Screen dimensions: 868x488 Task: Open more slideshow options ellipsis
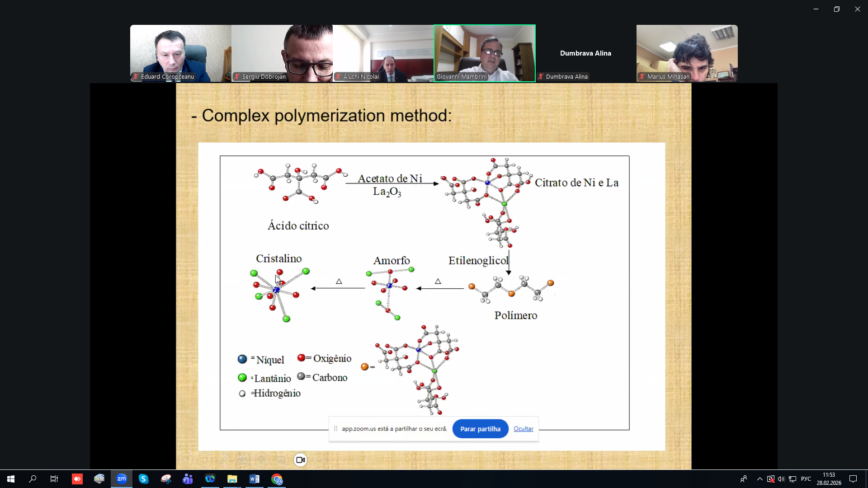(x=320, y=460)
